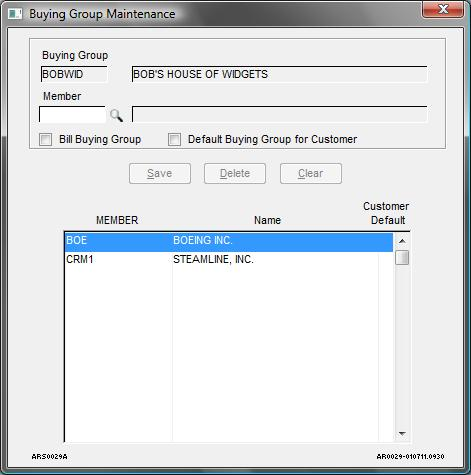This screenshot has width=471, height=475.
Task: Click the member list scroll down arrow
Action: (x=402, y=433)
